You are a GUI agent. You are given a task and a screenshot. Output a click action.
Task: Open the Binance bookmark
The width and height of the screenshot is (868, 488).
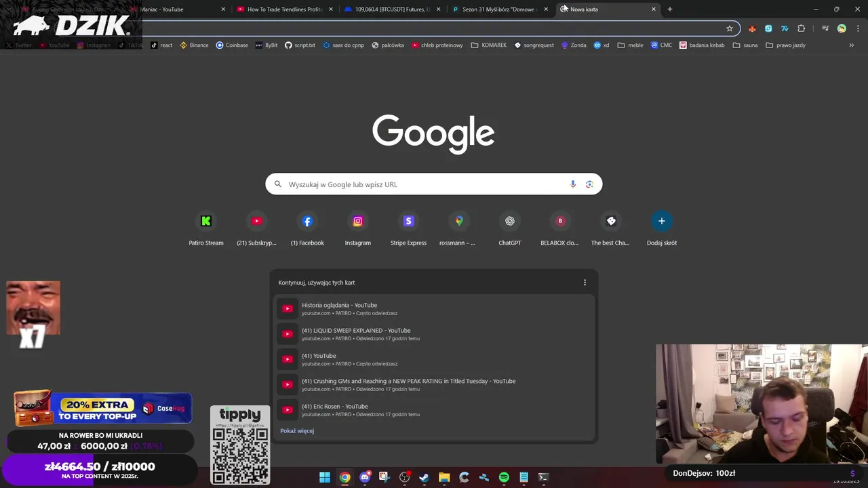[194, 45]
